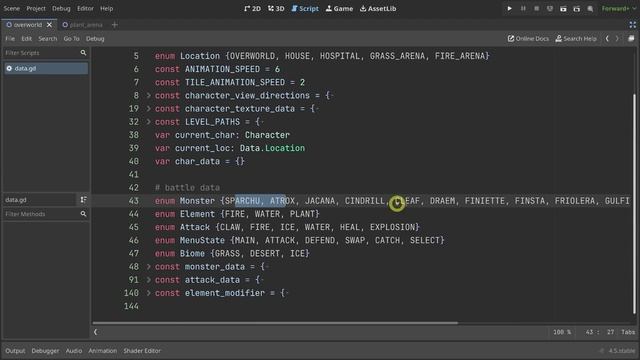Open the Help menu

pos(107,8)
